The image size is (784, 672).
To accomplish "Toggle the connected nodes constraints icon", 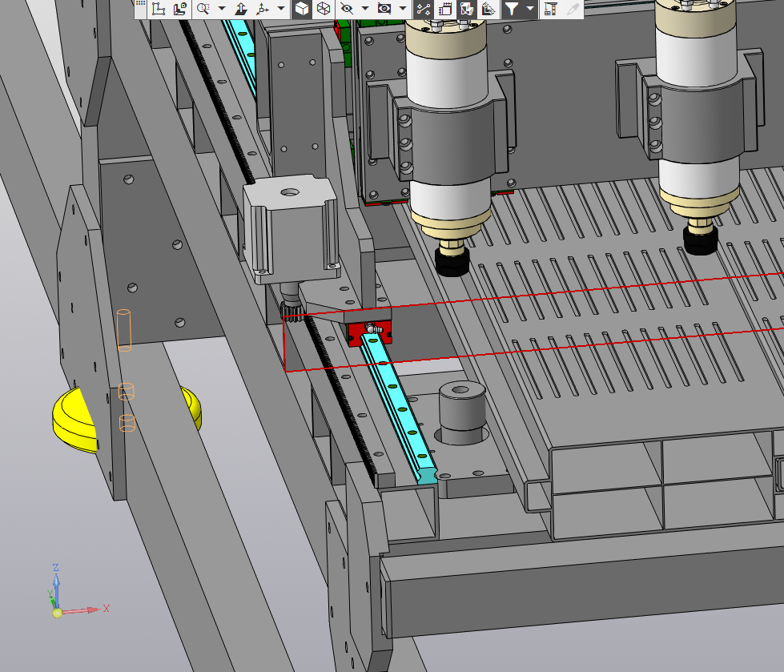I will pos(424,9).
